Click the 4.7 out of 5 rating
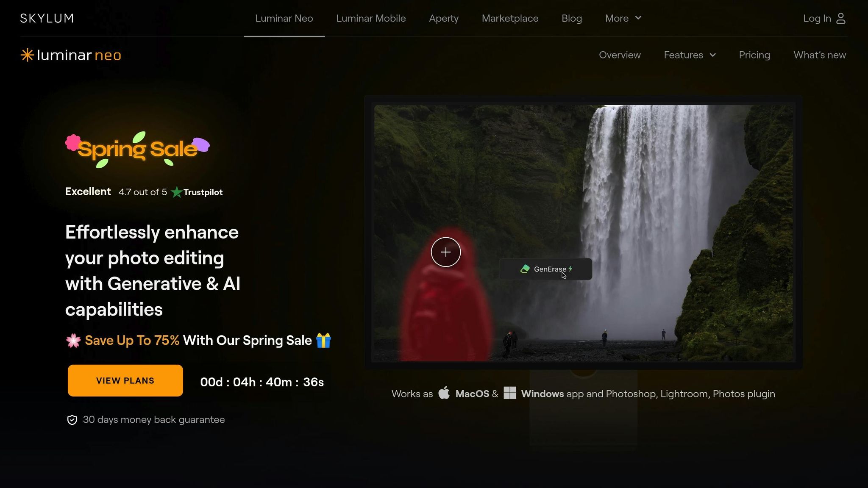Viewport: 868px width, 488px height. point(143,192)
